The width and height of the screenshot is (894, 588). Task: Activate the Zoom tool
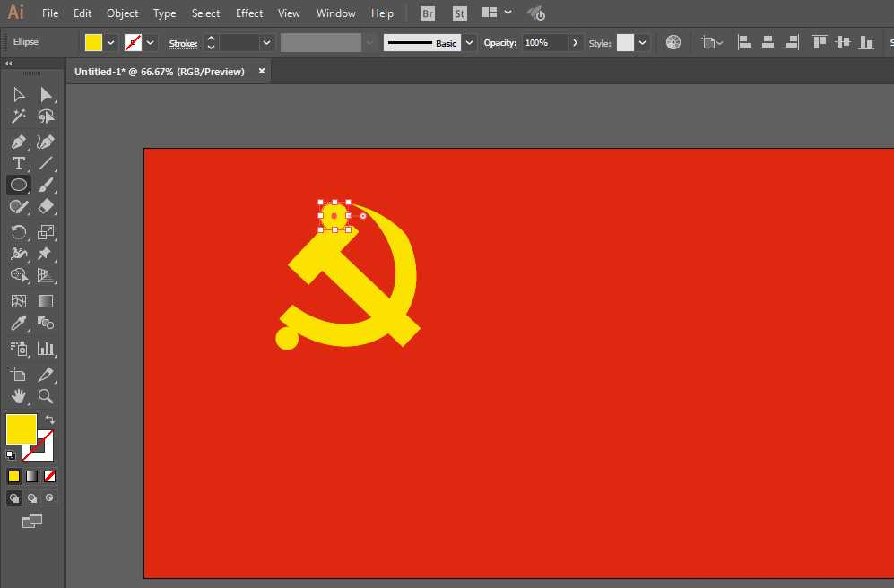point(47,396)
